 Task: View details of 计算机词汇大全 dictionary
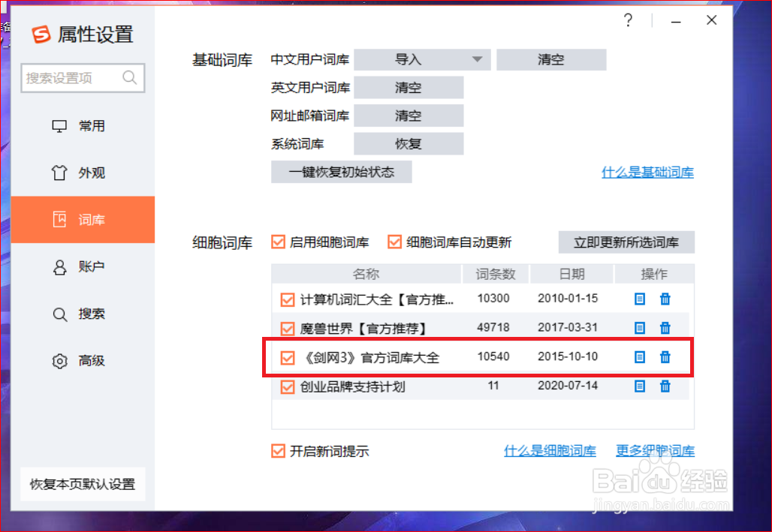(x=640, y=299)
